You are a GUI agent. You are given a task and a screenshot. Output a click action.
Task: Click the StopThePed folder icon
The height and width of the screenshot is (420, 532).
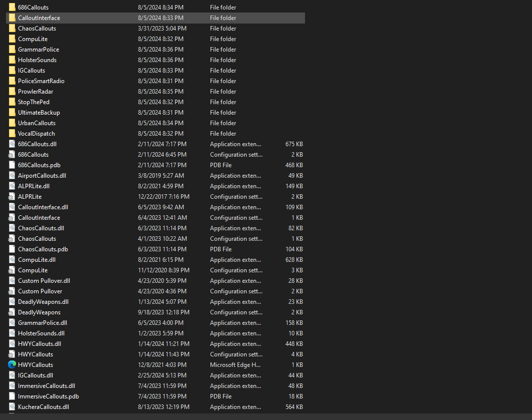pyautogui.click(x=12, y=102)
